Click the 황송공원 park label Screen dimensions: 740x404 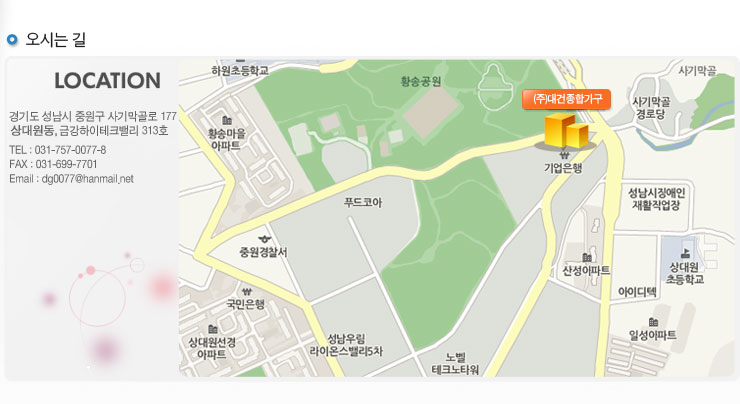coord(421,82)
